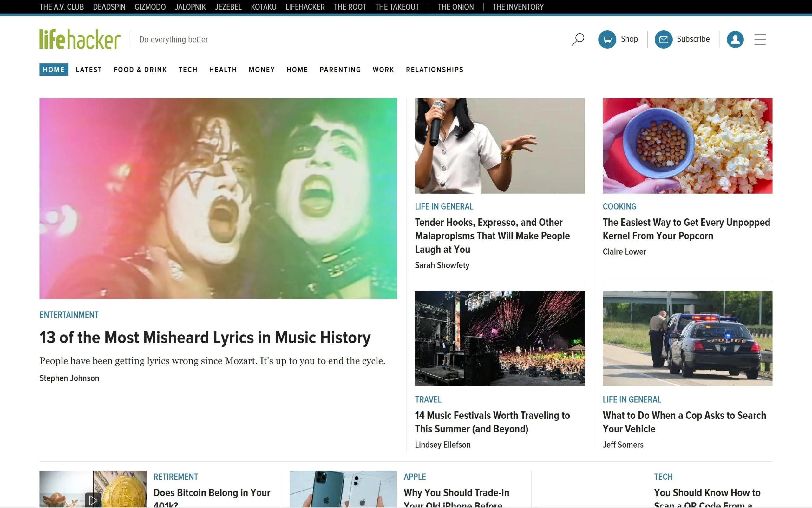Visit Deadspin in top bar
812x508 pixels.
[x=109, y=7]
